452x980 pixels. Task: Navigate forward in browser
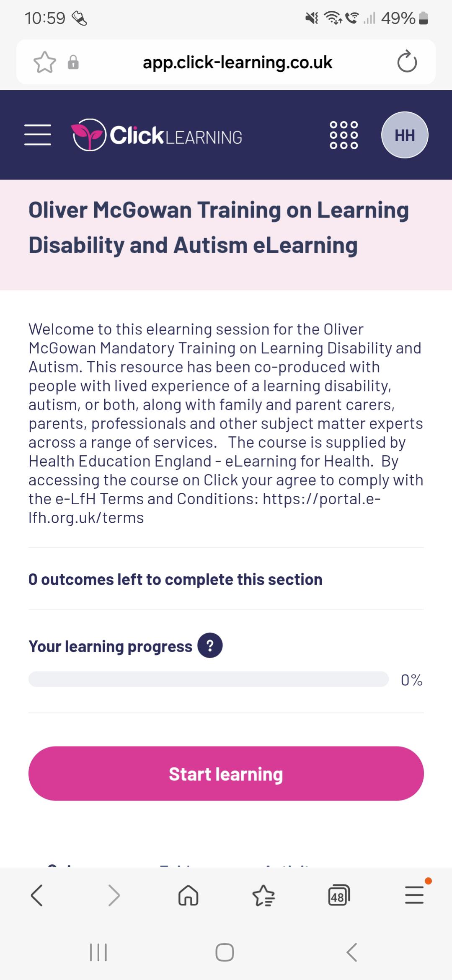tap(114, 895)
